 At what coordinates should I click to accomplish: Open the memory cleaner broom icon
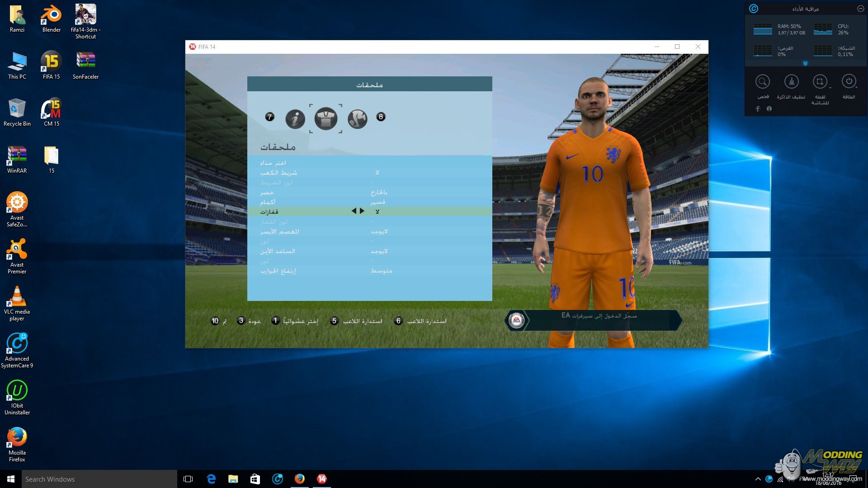point(791,82)
